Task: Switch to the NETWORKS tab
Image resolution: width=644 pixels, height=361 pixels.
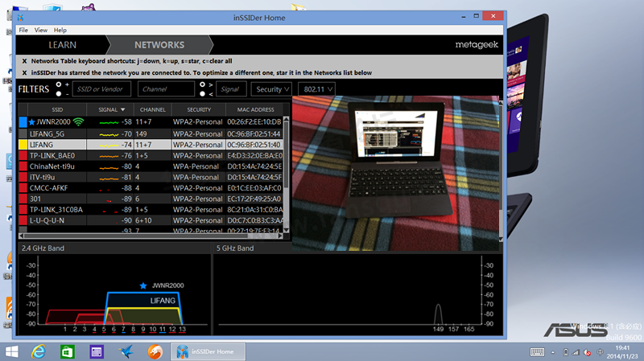Action: (159, 45)
